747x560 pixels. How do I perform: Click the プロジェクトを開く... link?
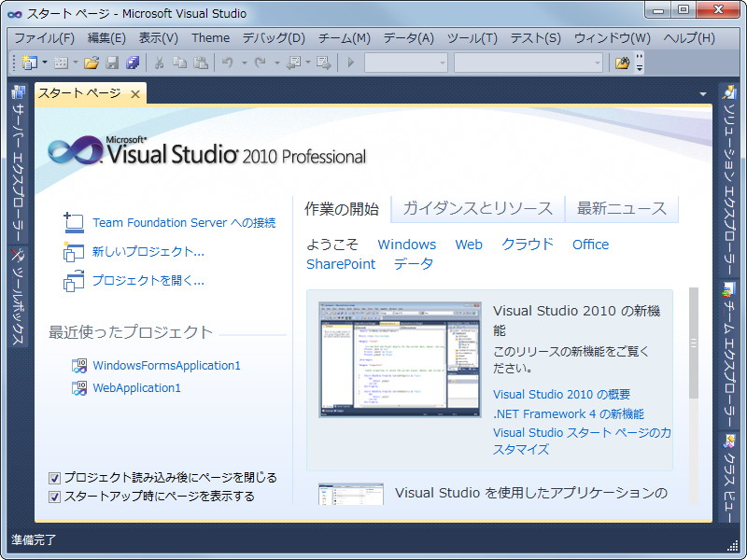pos(148,281)
